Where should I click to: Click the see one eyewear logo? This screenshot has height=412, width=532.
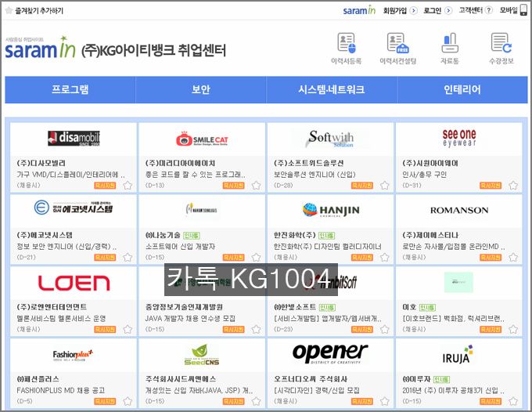459,138
